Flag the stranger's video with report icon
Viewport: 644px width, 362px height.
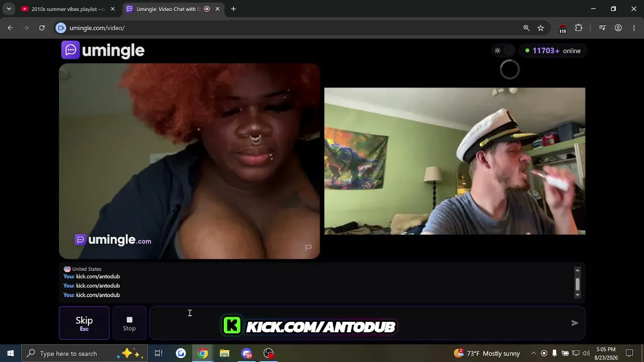(x=308, y=247)
